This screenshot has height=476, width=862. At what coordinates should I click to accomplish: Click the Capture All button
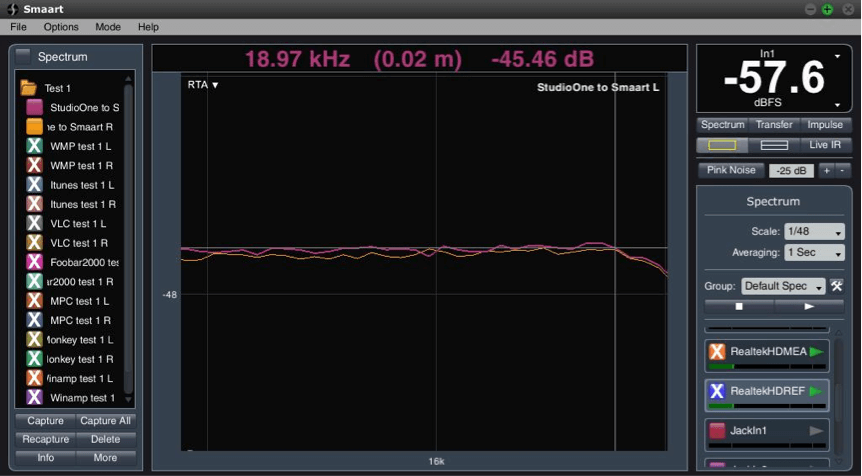106,421
